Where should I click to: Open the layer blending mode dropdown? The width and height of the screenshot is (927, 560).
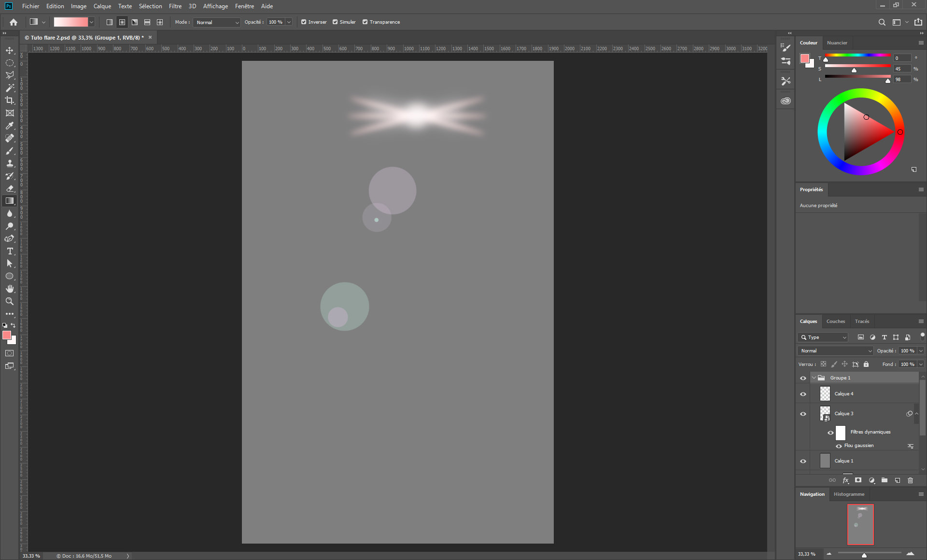(x=835, y=350)
